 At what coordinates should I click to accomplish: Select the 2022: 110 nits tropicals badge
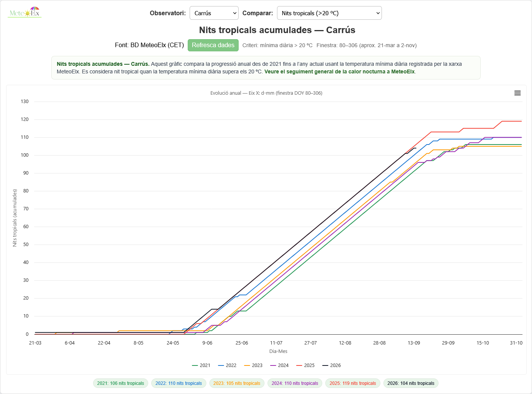click(x=179, y=383)
